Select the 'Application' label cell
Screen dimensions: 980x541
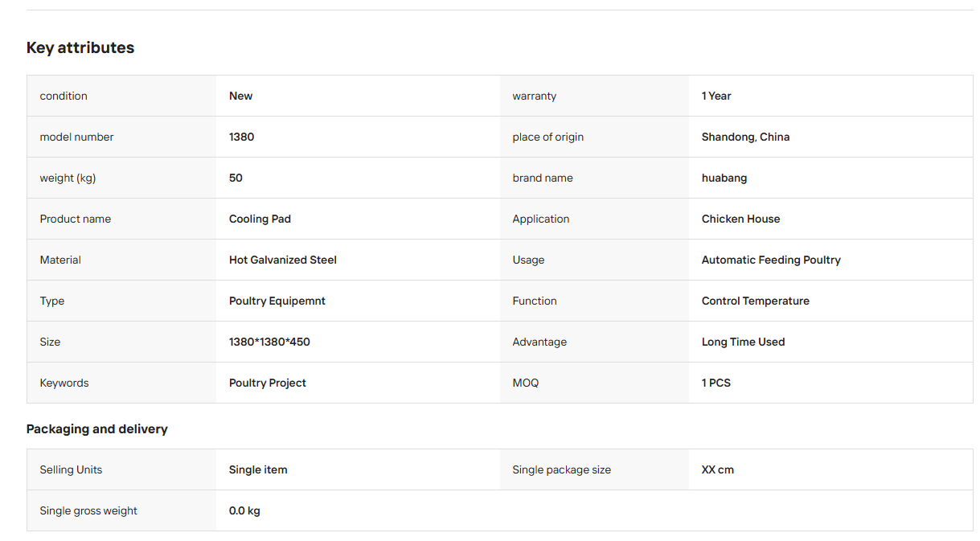pyautogui.click(x=595, y=219)
